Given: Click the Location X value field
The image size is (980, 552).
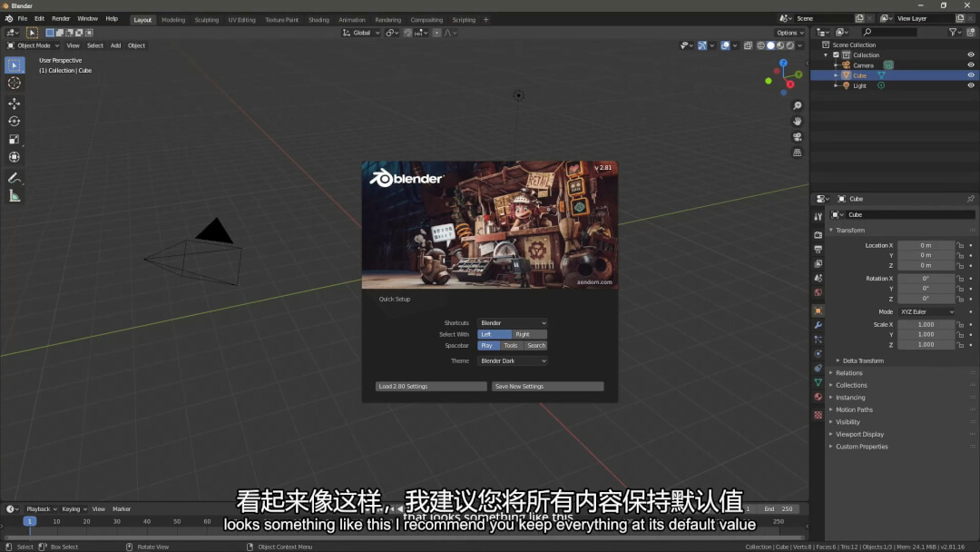Looking at the screenshot, I should coord(926,246).
